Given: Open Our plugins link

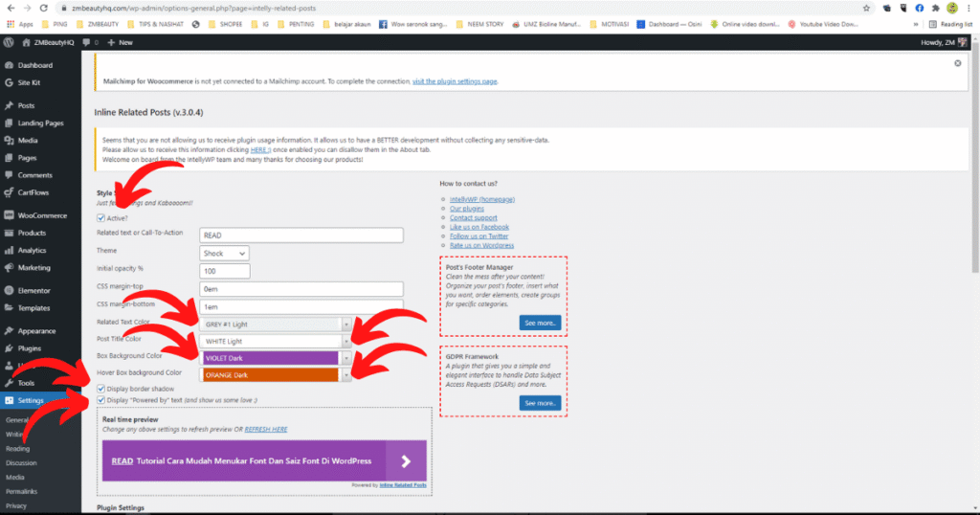Looking at the screenshot, I should click(x=467, y=209).
